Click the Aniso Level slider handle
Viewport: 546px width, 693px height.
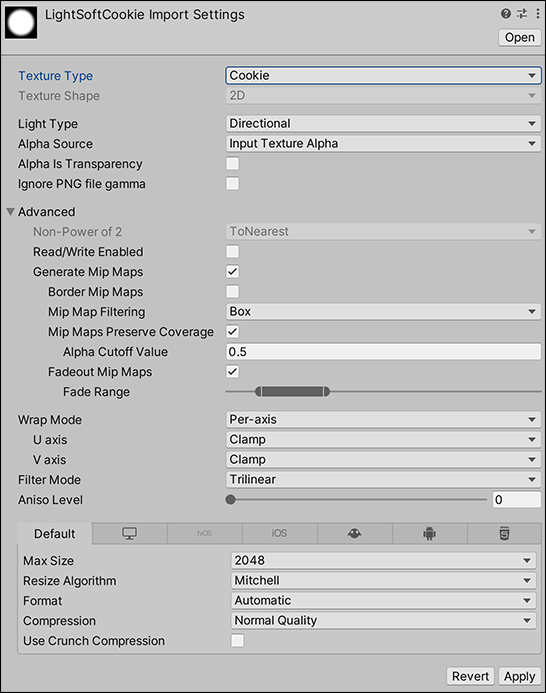point(230,499)
